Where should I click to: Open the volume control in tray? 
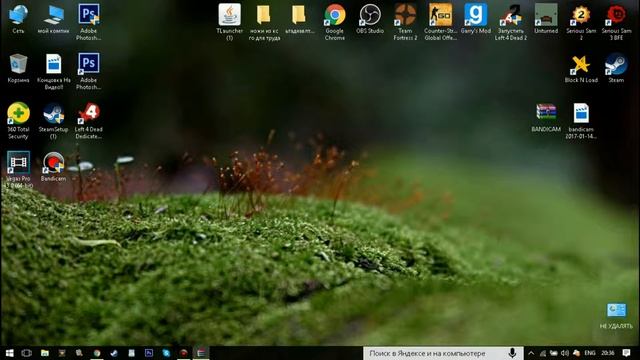pyautogui.click(x=565, y=353)
